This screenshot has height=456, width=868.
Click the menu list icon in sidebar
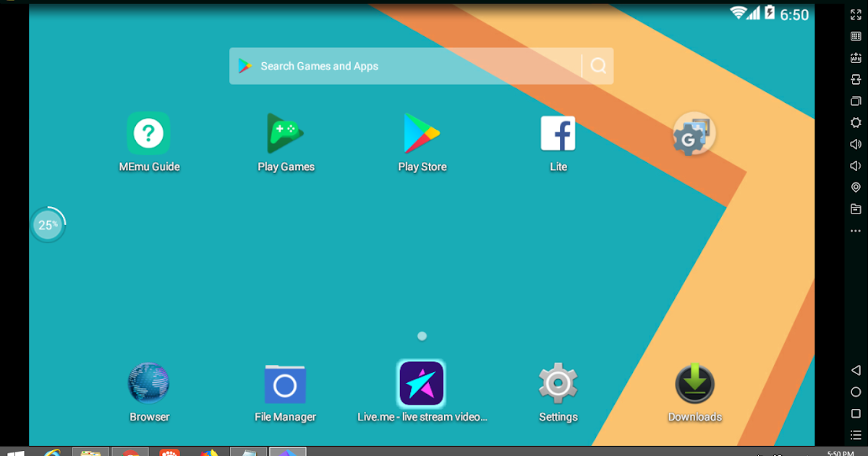tap(856, 435)
